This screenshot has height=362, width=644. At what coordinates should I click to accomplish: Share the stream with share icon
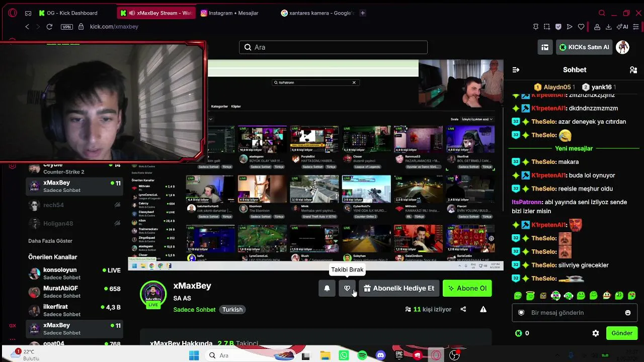(x=463, y=309)
